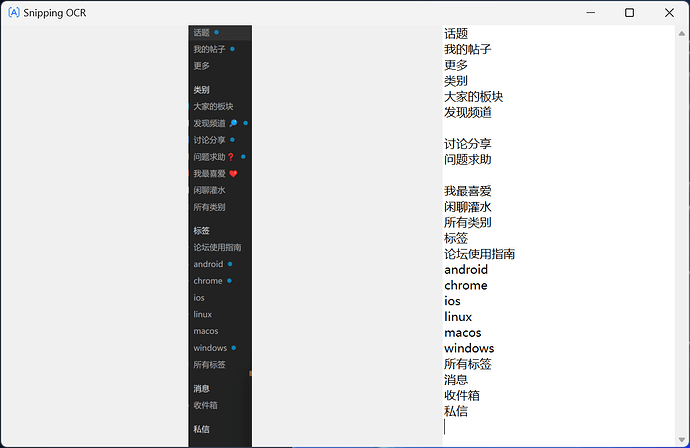
Task: Click recognized text 我最喜爱 in OCR output
Action: click(x=468, y=191)
